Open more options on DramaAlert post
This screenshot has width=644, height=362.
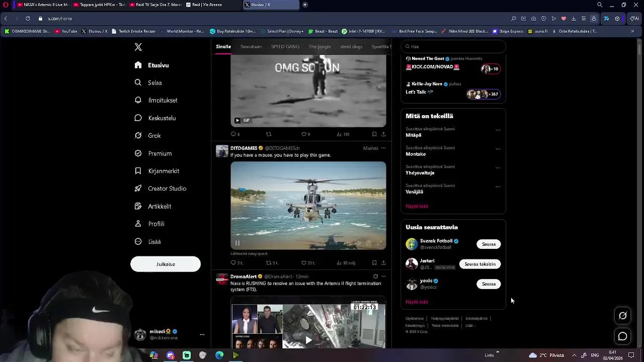click(x=383, y=277)
